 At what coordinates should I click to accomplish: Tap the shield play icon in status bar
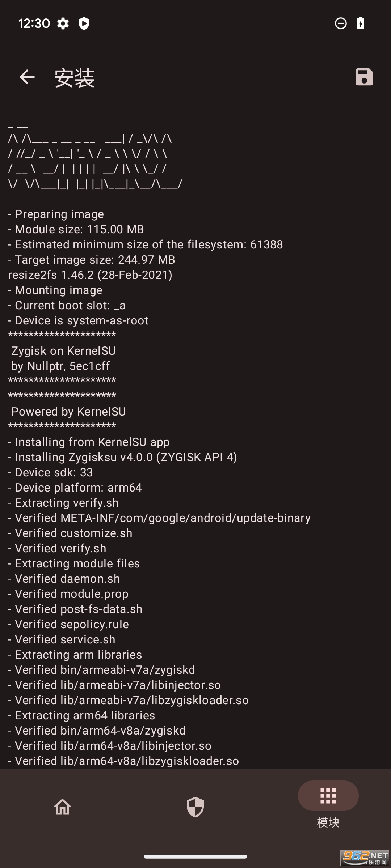click(x=84, y=24)
